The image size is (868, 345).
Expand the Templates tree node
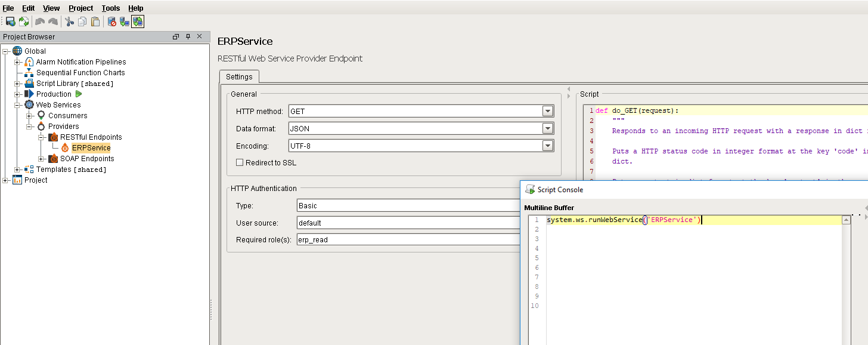[x=18, y=169]
